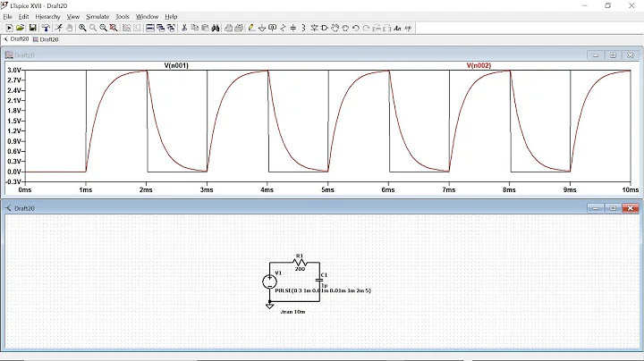
Task: Click the New Schematic toolbar icon
Action: (9, 28)
